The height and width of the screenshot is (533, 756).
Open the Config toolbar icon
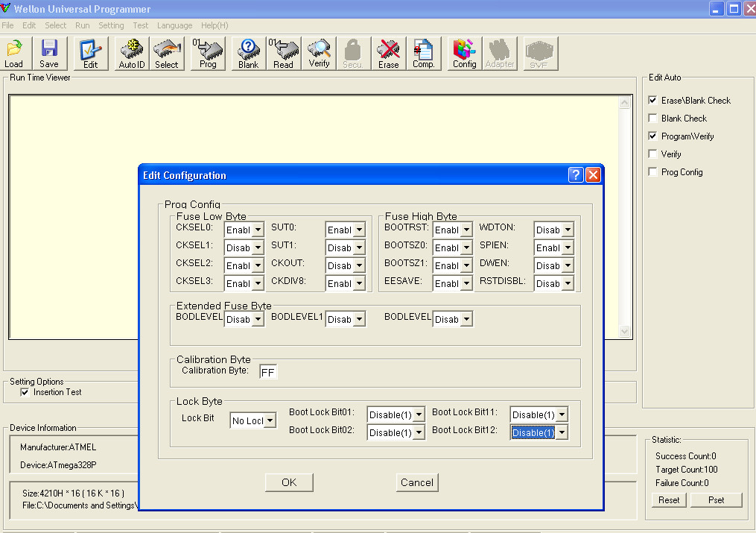tap(464, 54)
